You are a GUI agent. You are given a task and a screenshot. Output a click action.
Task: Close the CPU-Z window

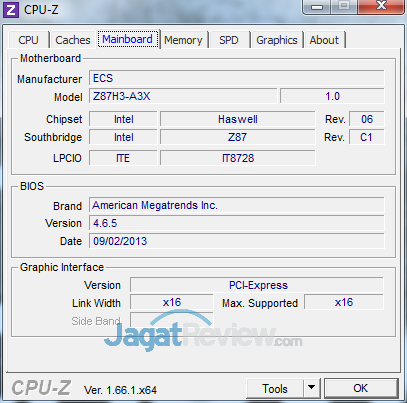click(x=381, y=6)
